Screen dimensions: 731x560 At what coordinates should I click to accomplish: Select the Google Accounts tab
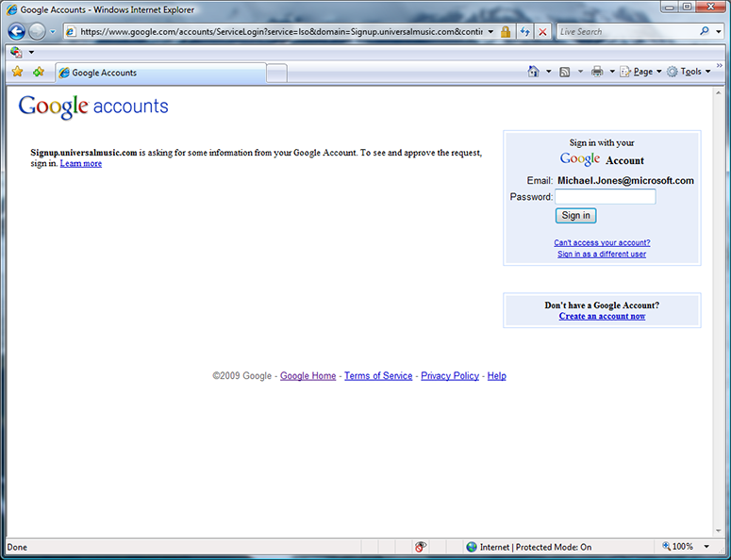(160, 73)
